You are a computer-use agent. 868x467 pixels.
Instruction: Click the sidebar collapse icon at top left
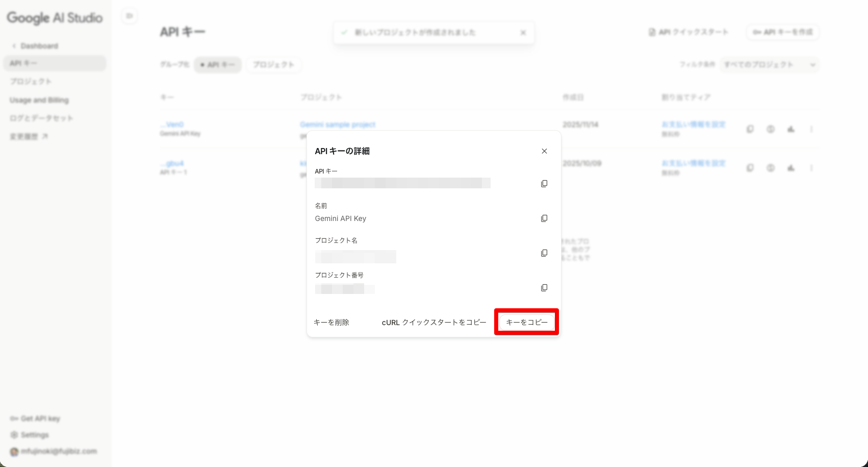(x=130, y=16)
